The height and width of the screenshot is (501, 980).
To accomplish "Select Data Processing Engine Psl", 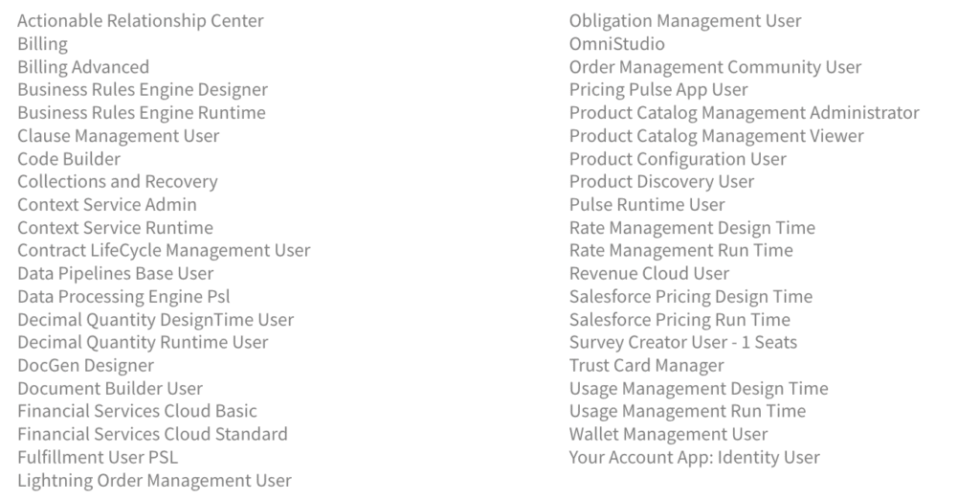I will [123, 297].
